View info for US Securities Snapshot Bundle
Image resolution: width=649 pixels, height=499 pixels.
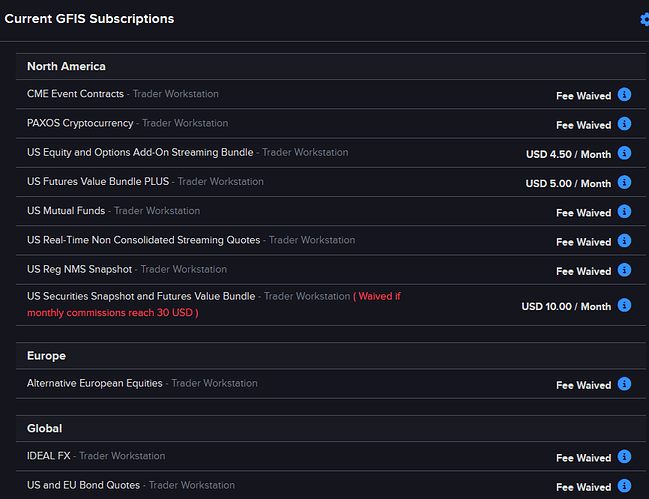click(x=624, y=305)
